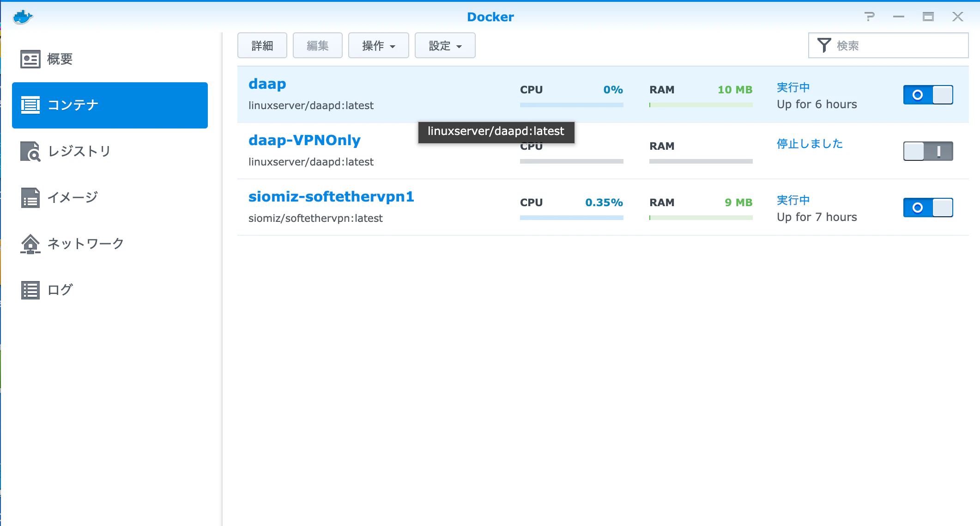Click the daap CPU usage bar
Image resolution: width=980 pixels, height=526 pixels.
(x=572, y=105)
